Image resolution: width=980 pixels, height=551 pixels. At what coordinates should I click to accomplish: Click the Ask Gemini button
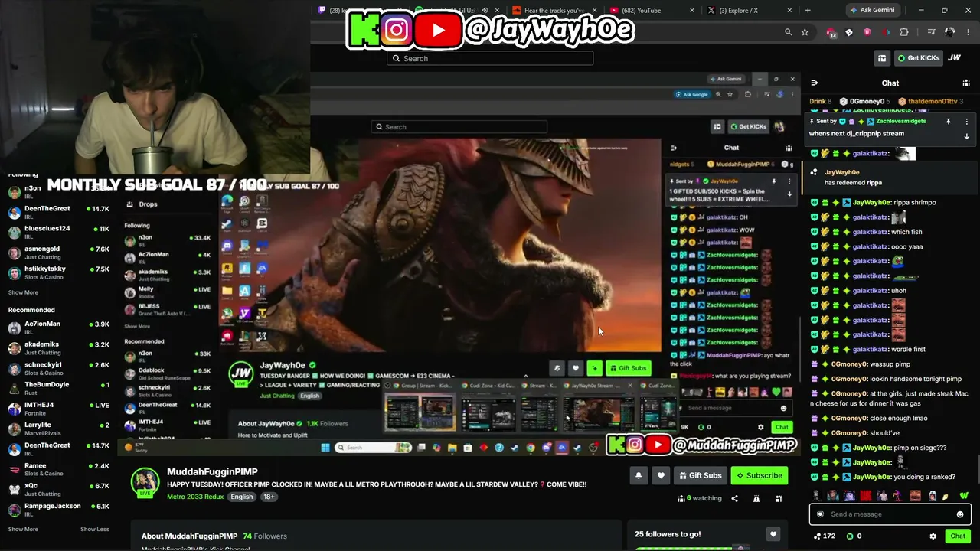point(872,11)
